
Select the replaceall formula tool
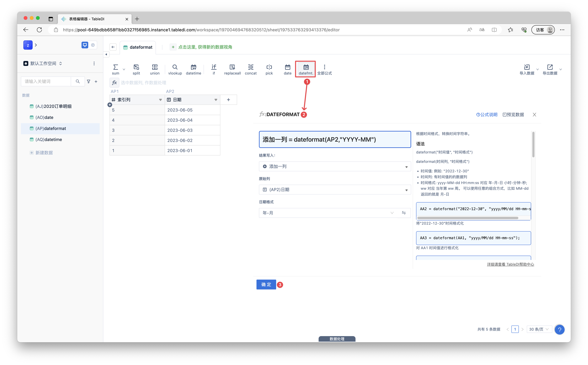point(232,69)
